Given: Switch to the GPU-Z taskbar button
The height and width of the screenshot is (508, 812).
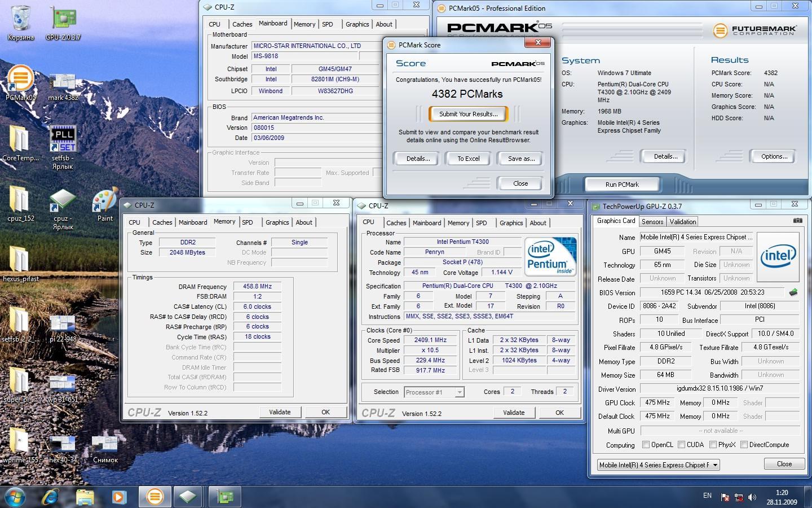Looking at the screenshot, I should coord(225,497).
